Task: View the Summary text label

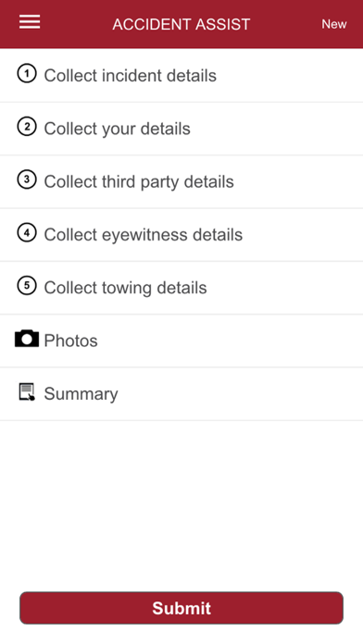Action: (81, 394)
